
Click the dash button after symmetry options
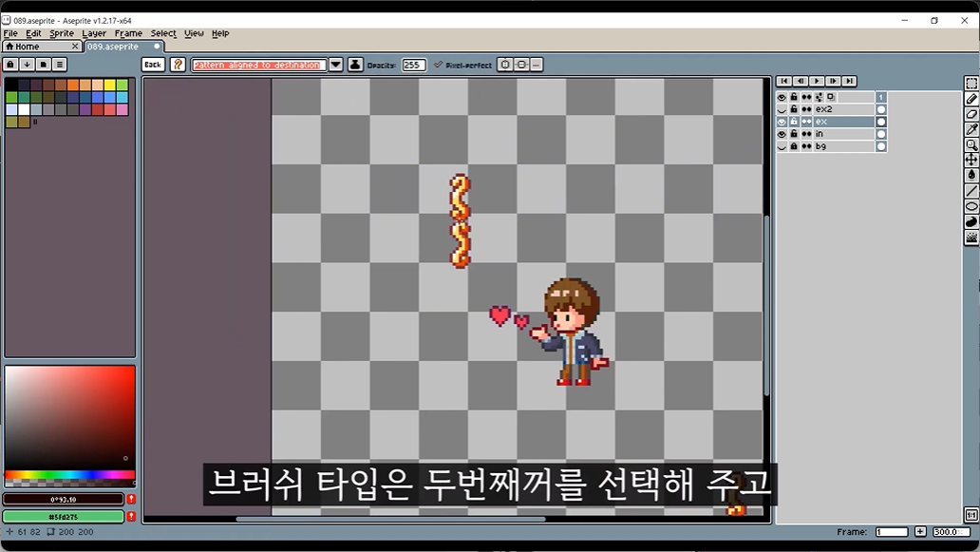coord(537,65)
